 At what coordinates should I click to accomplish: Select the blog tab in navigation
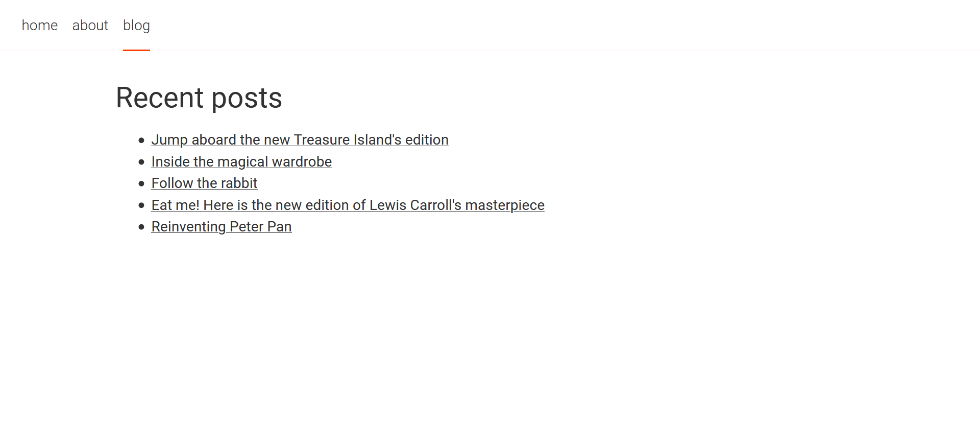tap(136, 25)
